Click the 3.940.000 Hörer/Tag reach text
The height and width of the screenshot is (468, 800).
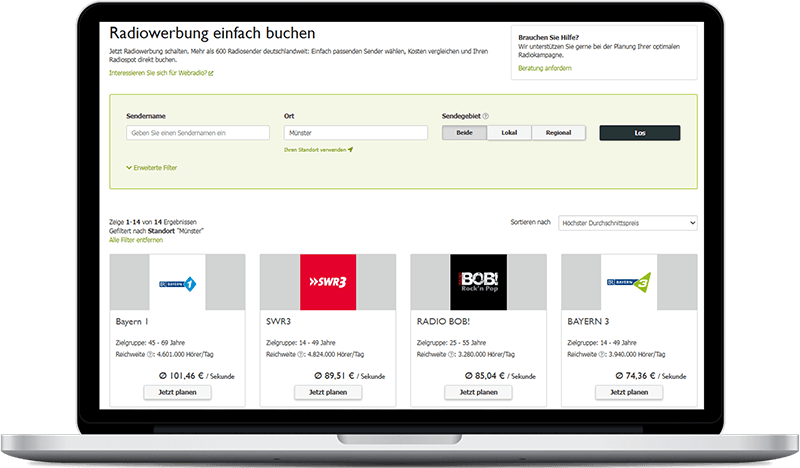click(x=637, y=354)
